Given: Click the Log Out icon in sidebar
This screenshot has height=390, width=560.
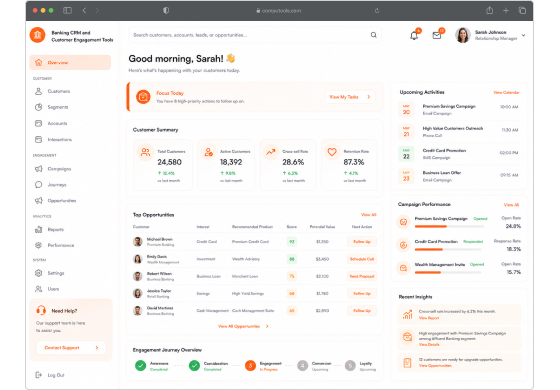Looking at the screenshot, I should (x=38, y=375).
